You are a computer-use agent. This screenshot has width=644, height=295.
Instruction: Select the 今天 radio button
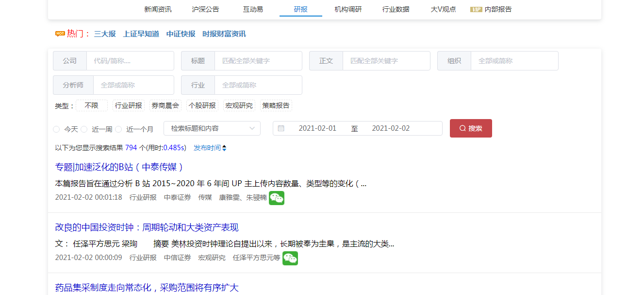(56, 129)
